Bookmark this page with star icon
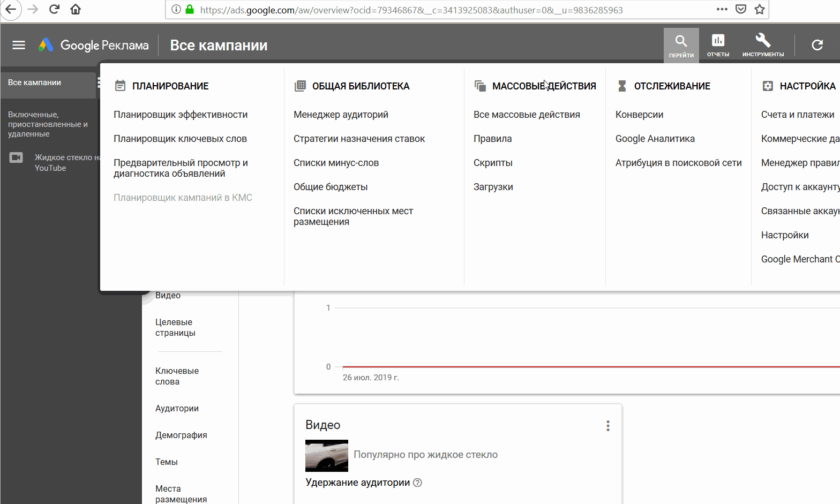This screenshot has width=840, height=504. (759, 9)
